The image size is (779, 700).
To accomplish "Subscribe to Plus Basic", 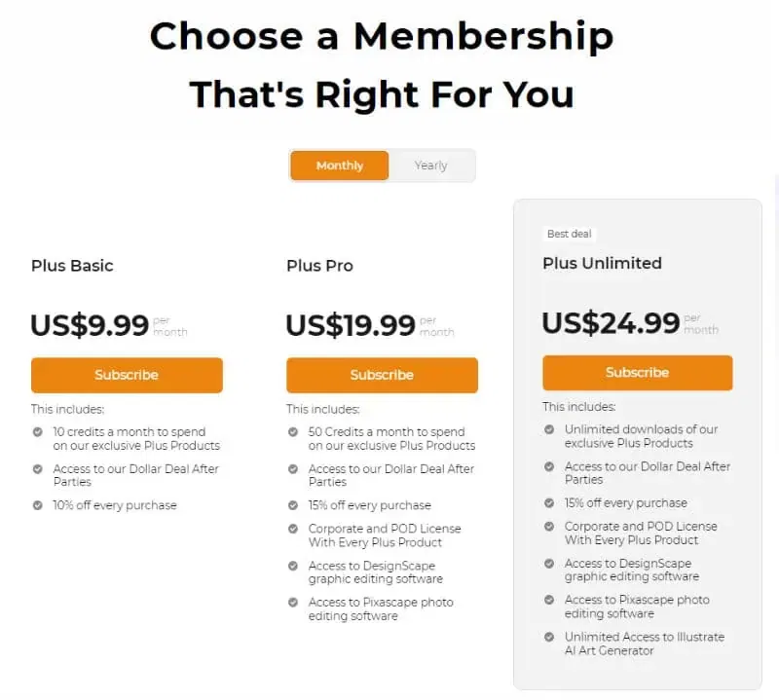I will click(127, 375).
